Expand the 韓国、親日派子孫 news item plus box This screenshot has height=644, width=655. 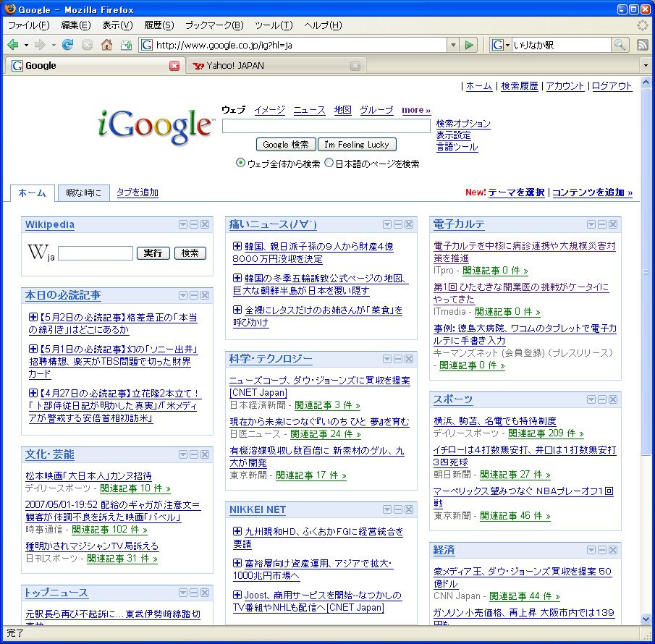coord(237,246)
